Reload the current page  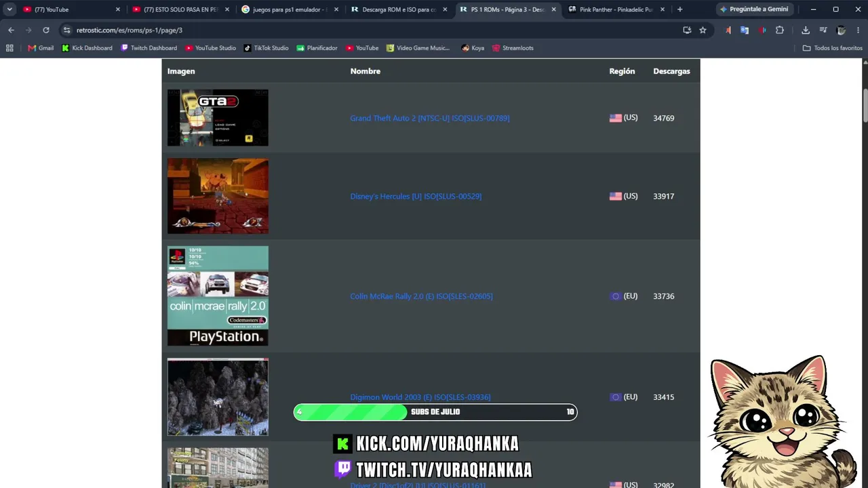point(46,30)
